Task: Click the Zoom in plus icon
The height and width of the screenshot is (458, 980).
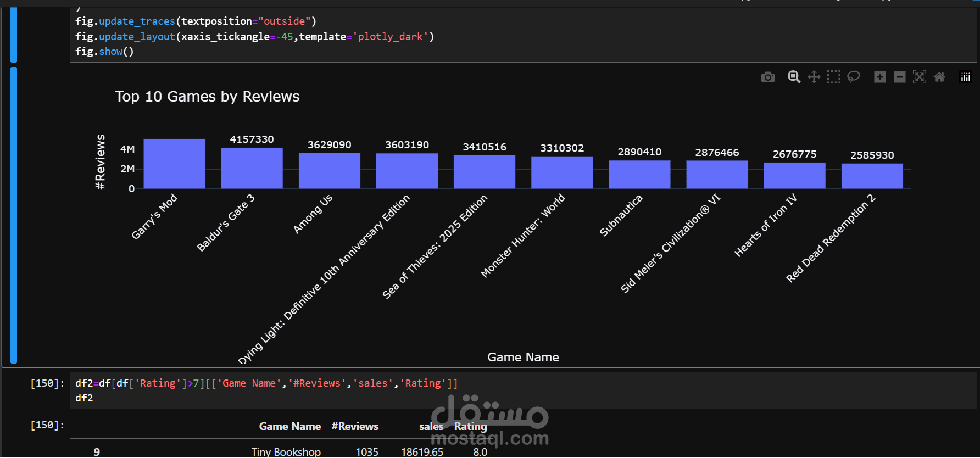Action: coord(880,77)
